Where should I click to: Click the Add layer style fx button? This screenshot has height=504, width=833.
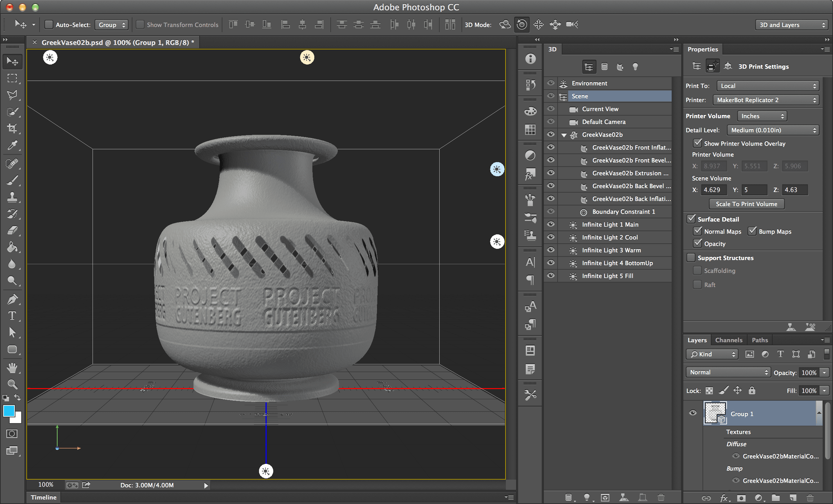(x=724, y=498)
